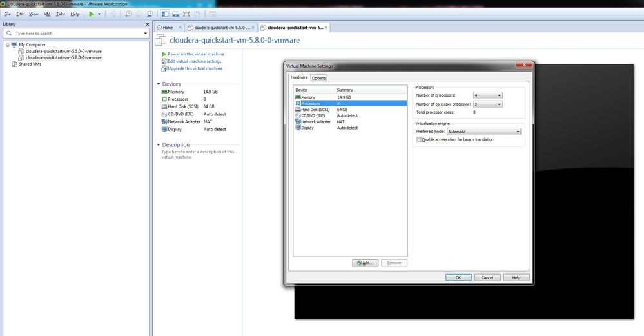Close the active cloudera-quickstart-vm-5.8.0 tab
The height and width of the screenshot is (336, 644).
click(326, 28)
